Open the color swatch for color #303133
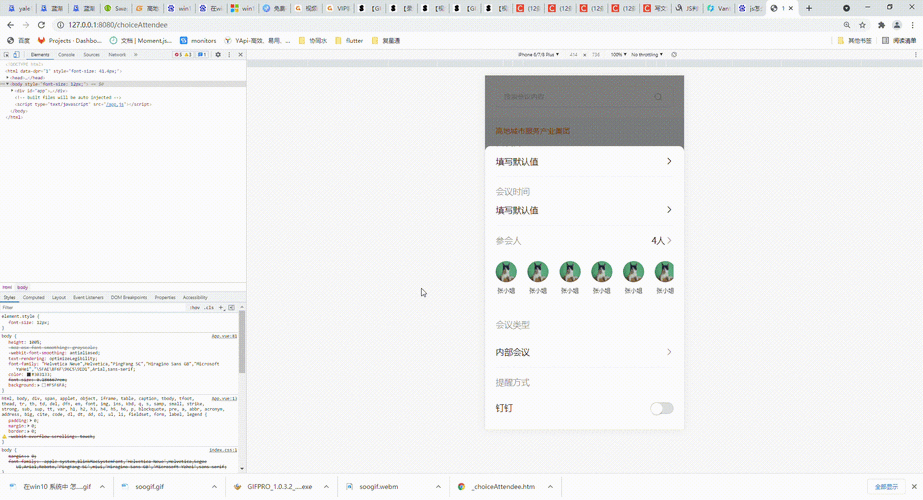This screenshot has height=500, width=923. (28, 375)
